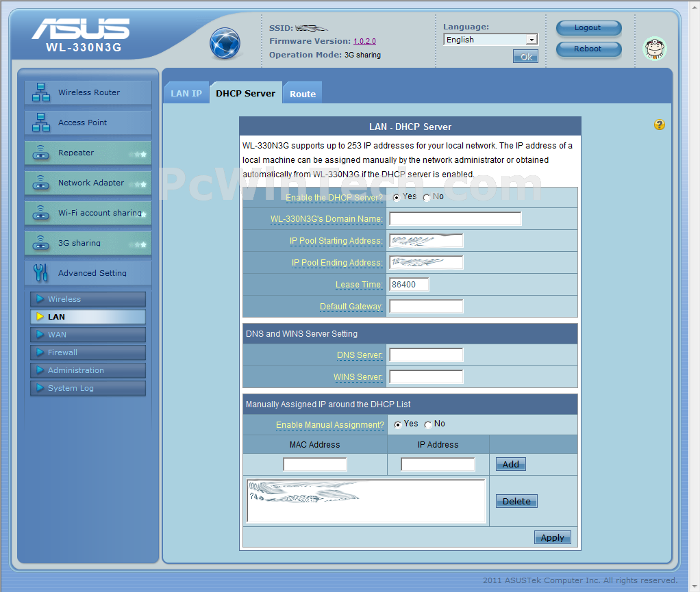Click the arrow icon beside System Log

pyautogui.click(x=40, y=387)
